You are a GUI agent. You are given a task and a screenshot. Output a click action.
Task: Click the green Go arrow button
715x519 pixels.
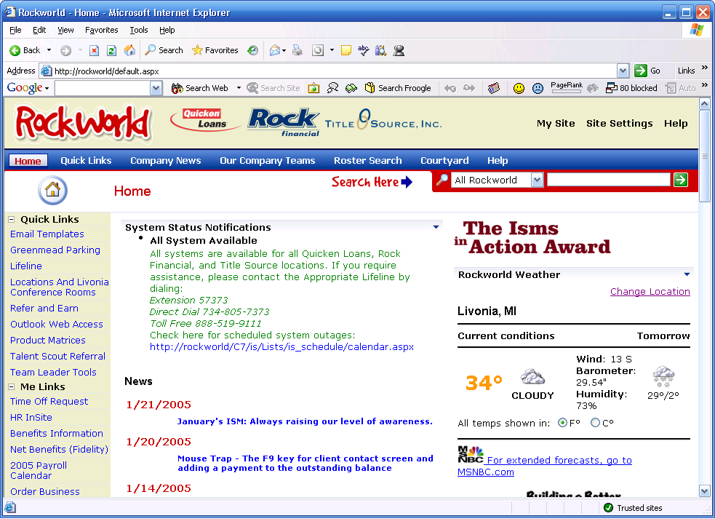click(x=641, y=71)
